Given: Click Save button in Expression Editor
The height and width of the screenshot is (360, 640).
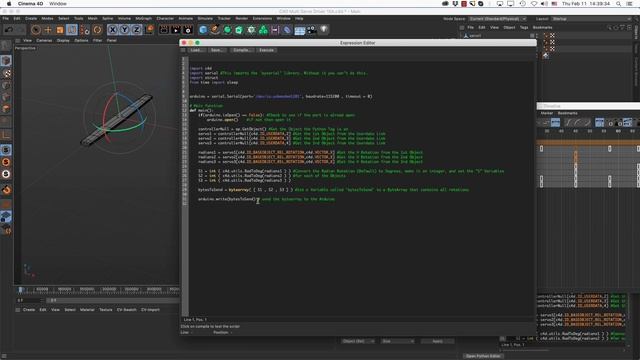Looking at the screenshot, I should 216,50.
